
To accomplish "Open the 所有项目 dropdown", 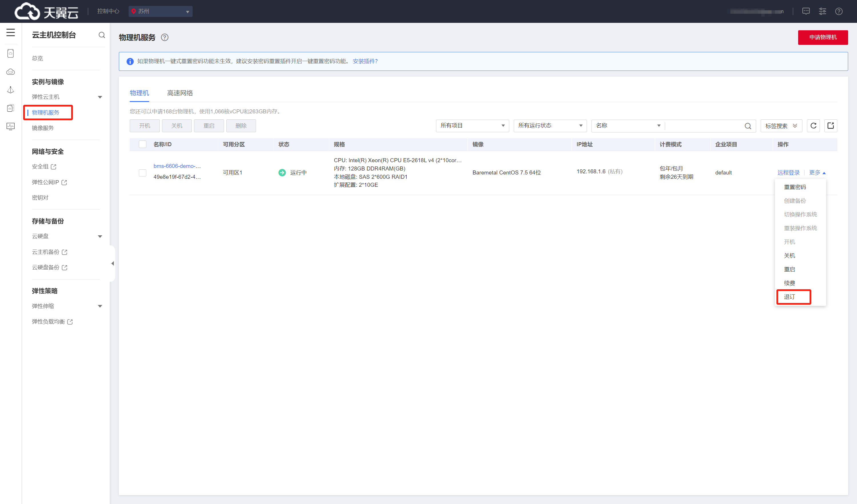I will (472, 126).
